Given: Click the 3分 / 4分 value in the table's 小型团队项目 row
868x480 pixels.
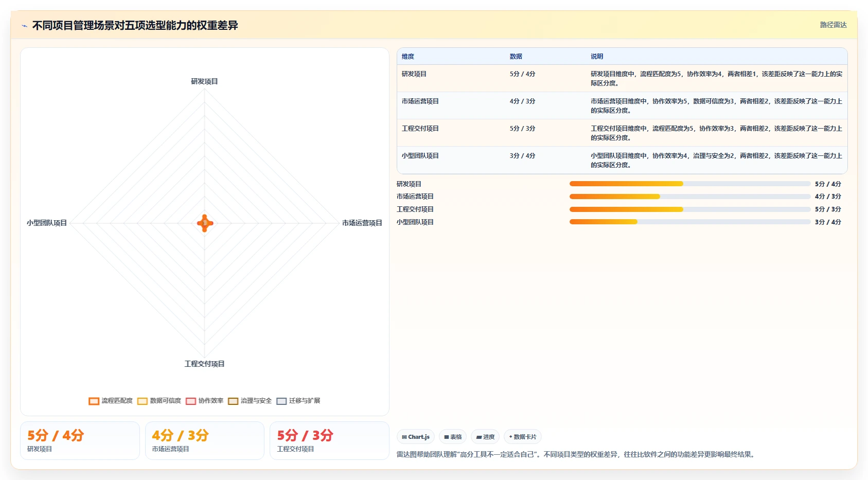Looking at the screenshot, I should click(523, 156).
